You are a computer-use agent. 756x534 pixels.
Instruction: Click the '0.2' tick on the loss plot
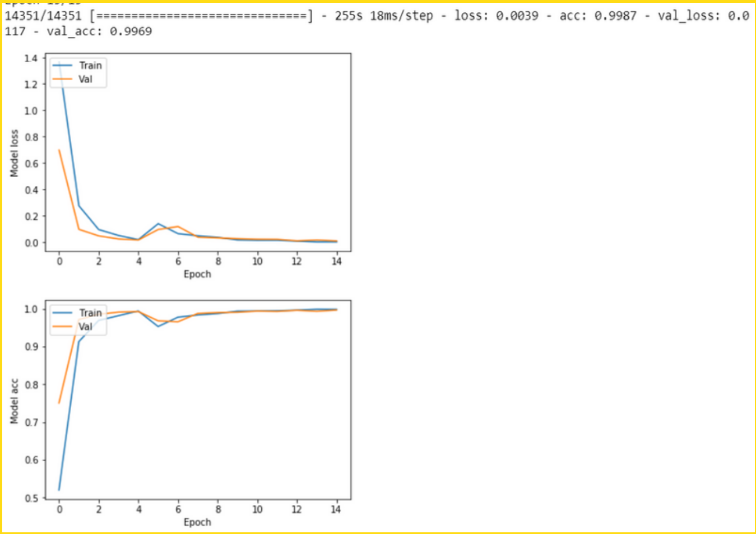tap(31, 216)
